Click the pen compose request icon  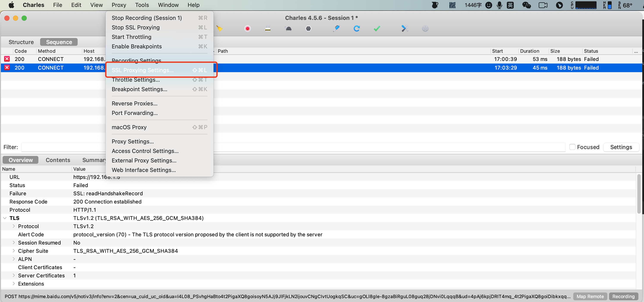click(336, 29)
